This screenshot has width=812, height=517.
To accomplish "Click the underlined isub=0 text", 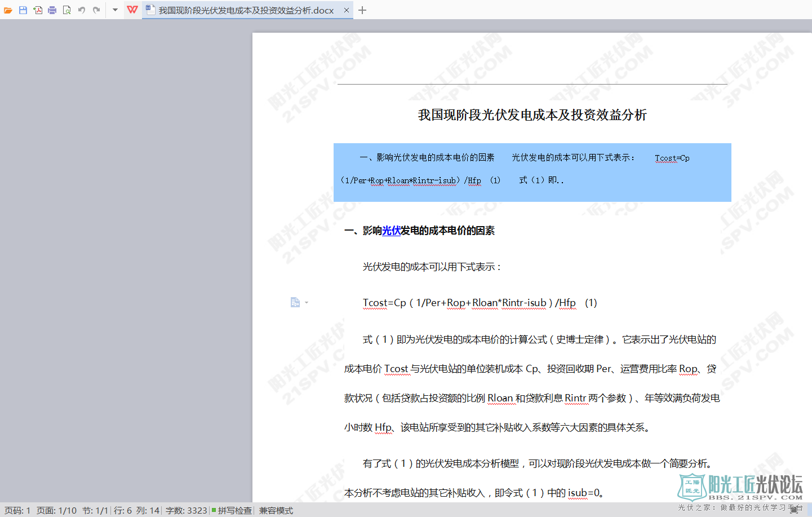I will click(x=584, y=493).
